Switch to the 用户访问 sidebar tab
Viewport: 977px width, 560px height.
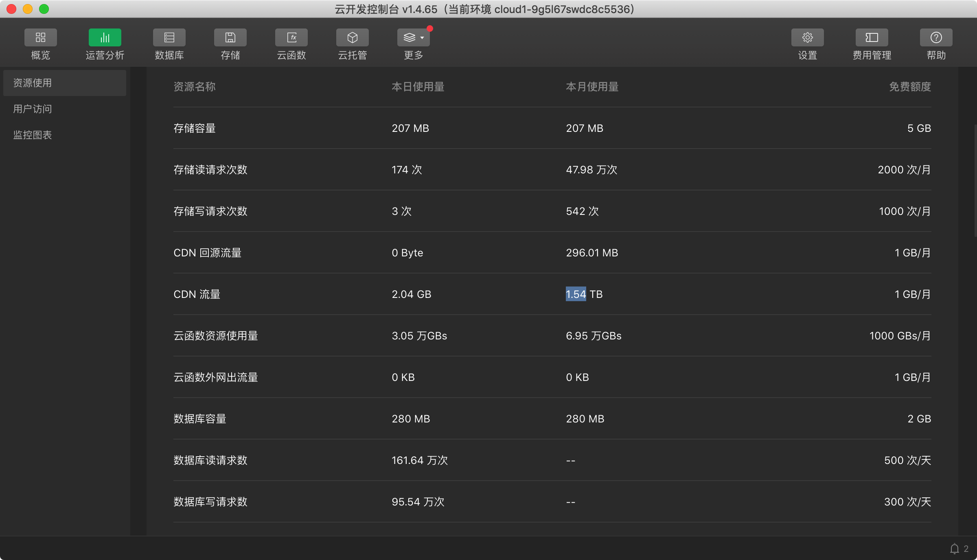(x=33, y=109)
